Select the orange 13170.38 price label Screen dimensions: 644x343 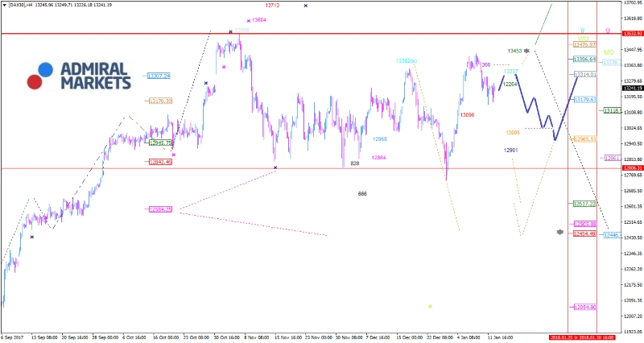[160, 101]
